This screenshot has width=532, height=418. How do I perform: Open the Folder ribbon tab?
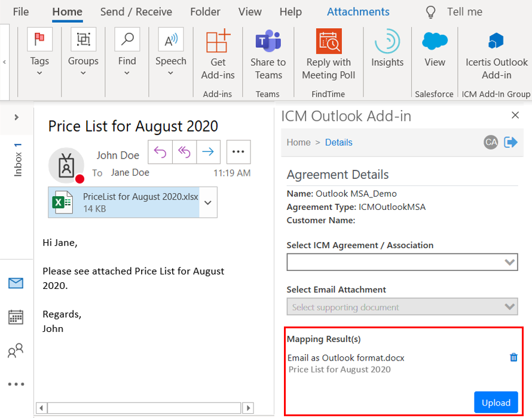(205, 12)
